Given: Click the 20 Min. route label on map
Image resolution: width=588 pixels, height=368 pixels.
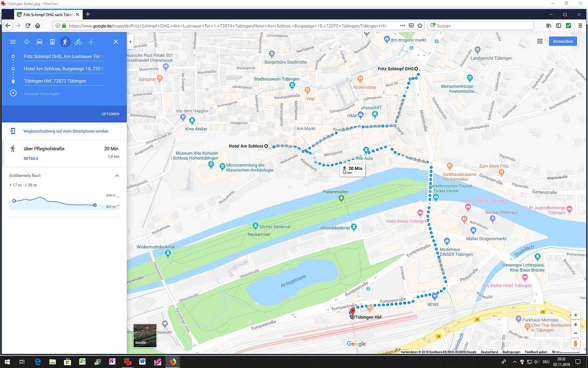Looking at the screenshot, I should [353, 170].
